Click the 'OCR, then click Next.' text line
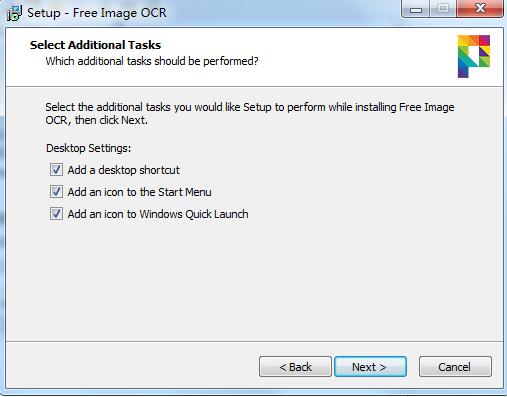The image size is (507, 397). (96, 120)
